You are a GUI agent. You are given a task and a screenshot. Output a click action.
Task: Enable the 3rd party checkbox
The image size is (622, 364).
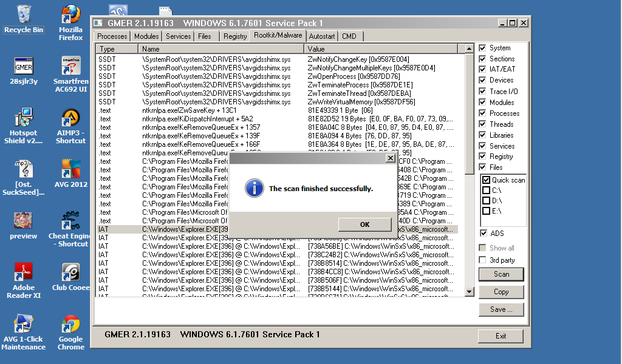point(482,260)
